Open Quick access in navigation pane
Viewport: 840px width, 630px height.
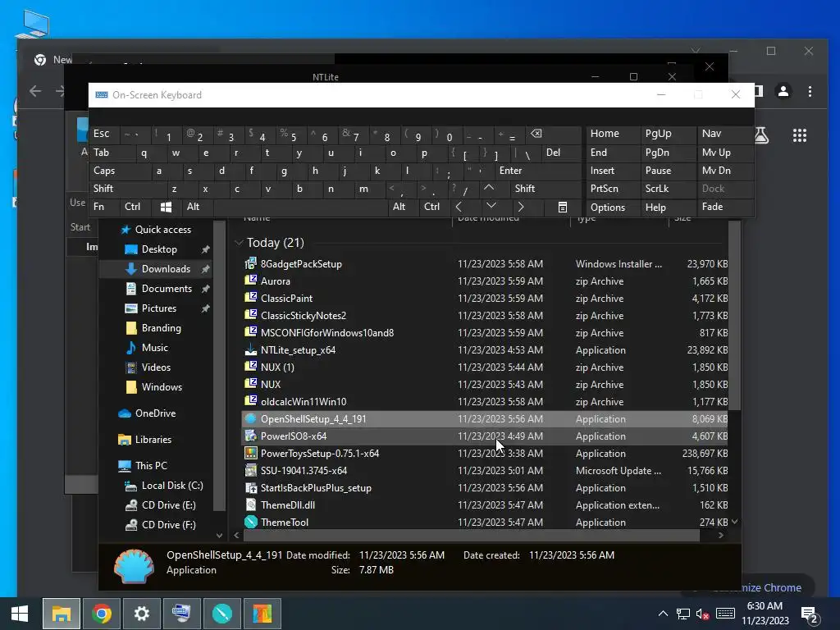click(163, 230)
